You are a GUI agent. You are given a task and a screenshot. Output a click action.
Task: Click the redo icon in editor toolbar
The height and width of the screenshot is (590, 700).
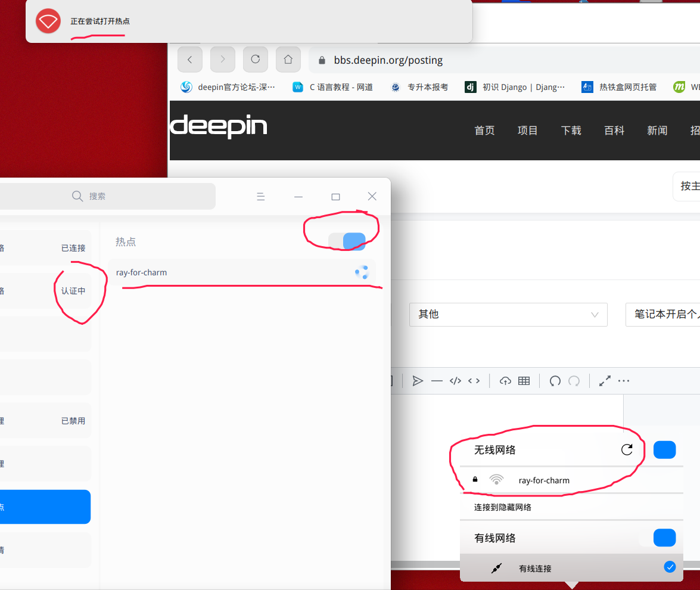[x=574, y=381]
